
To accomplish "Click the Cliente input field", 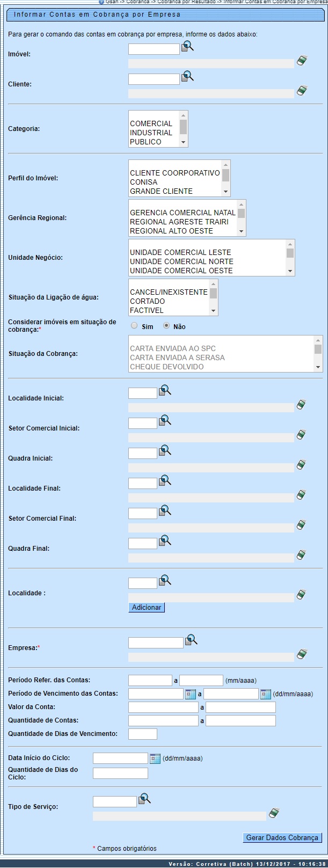I will point(154,79).
